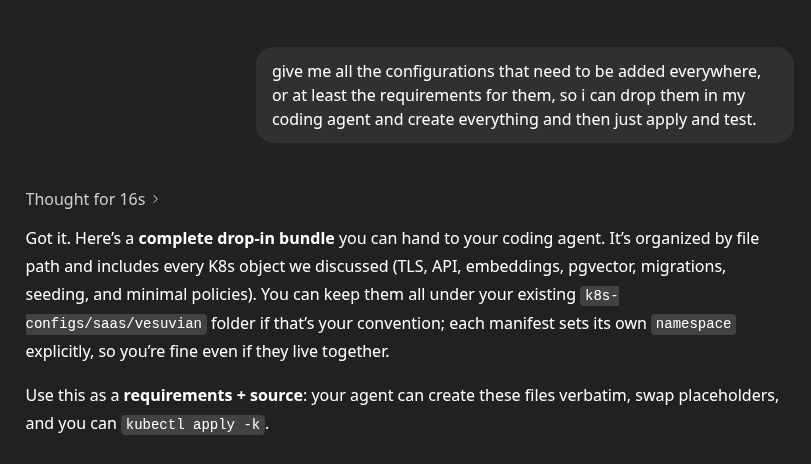811x464 pixels.
Task: Click the "namespace" inline code snippet
Action: coord(693,324)
